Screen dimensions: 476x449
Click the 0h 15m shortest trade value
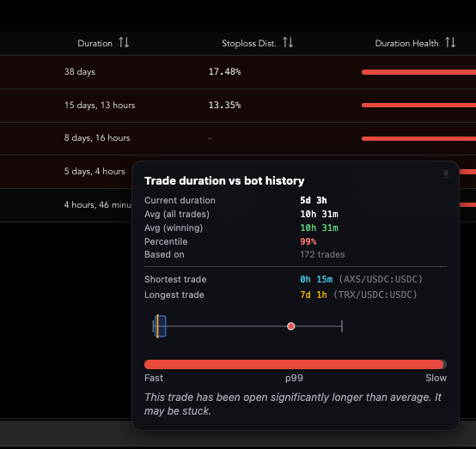[316, 279]
